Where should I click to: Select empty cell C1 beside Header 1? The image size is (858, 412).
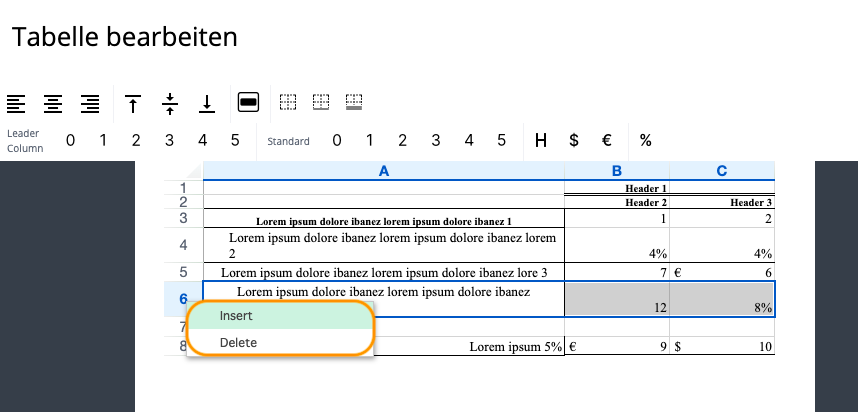pos(722,188)
